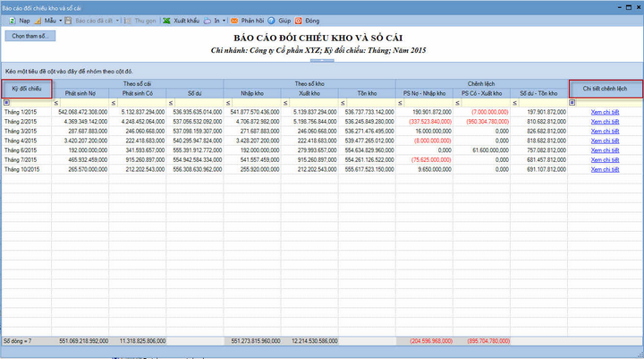The height and width of the screenshot is (359, 644).
Task: Click the 61.600.000.000 cell in Tháng 6/2015 row
Action: (482, 150)
